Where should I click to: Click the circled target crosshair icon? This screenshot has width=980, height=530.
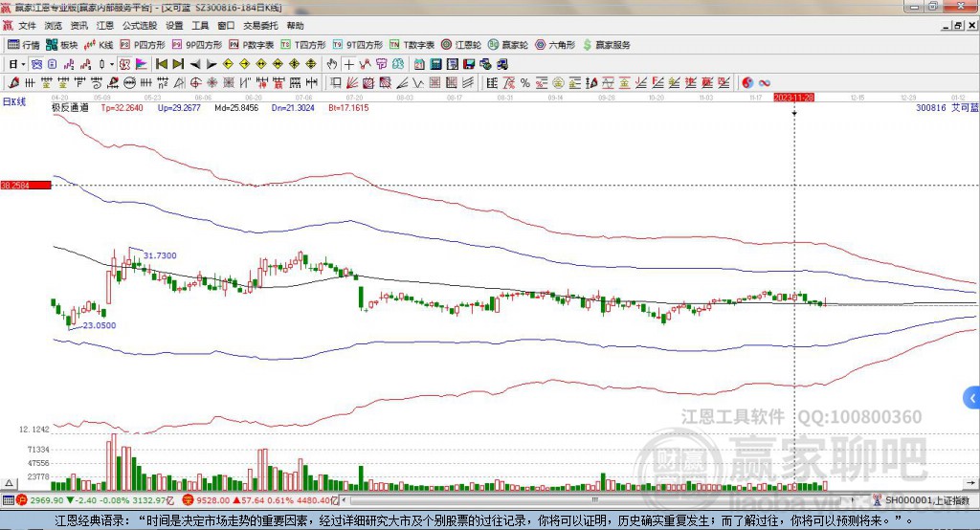195,82
